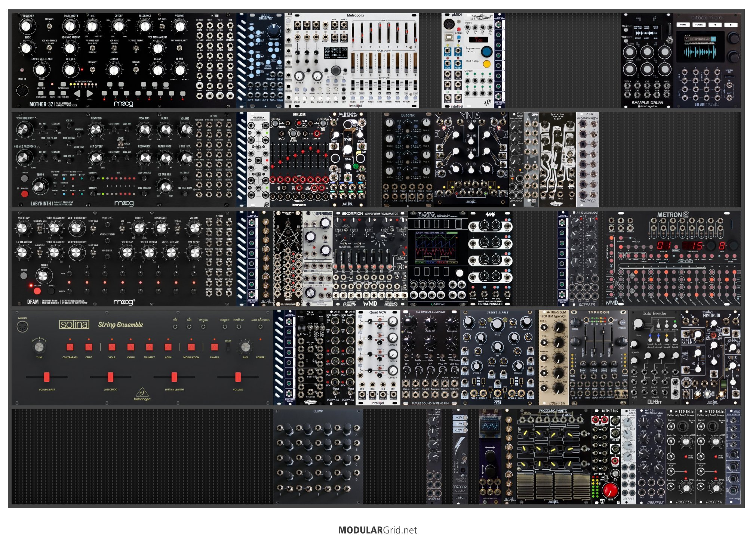Click the RATE knob on Solina

[x=245, y=347]
